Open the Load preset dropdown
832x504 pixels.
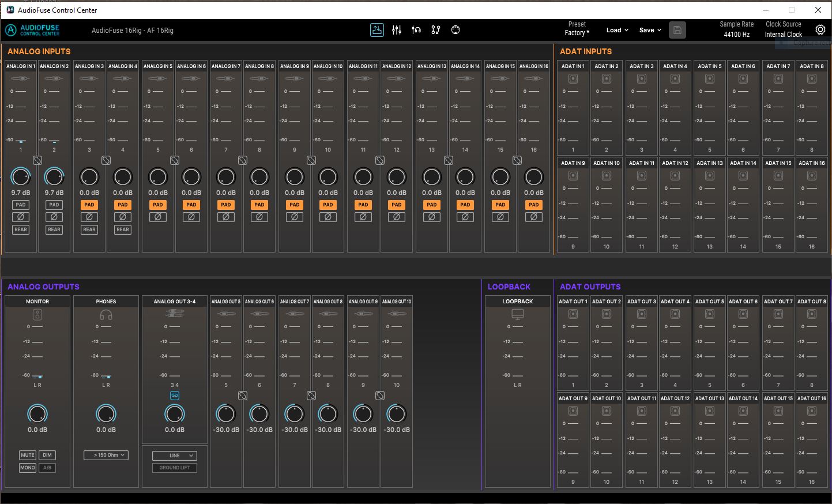point(617,30)
